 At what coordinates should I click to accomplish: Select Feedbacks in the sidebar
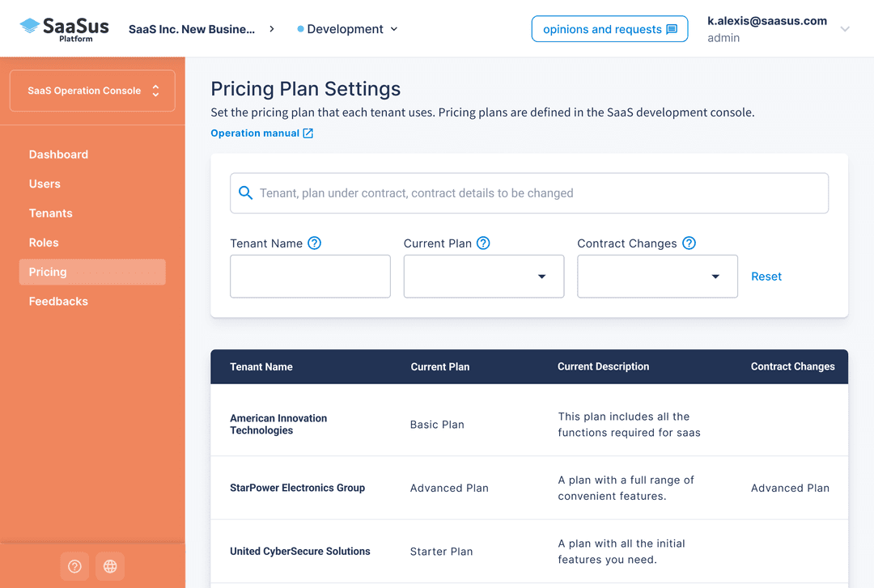[x=58, y=301]
